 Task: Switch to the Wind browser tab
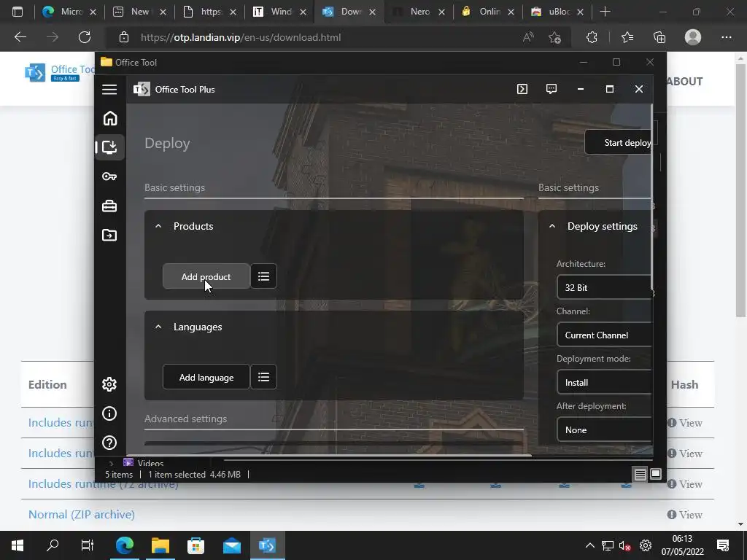tap(279, 12)
